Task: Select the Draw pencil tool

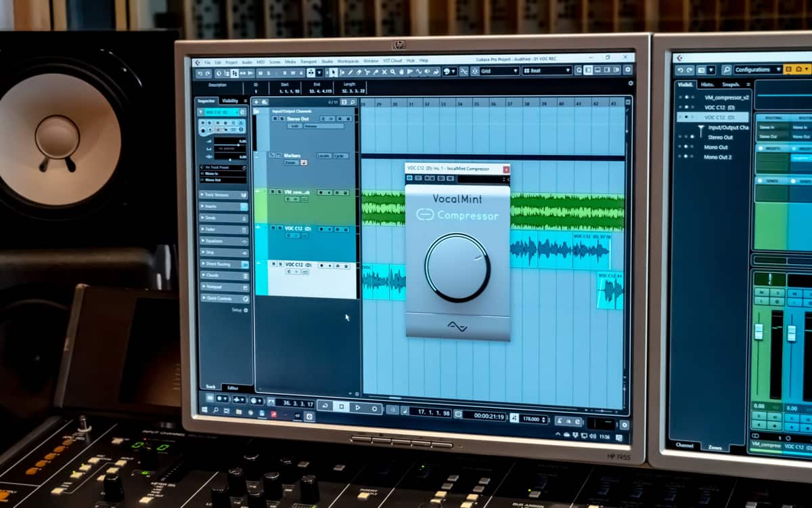Action: 351,72
